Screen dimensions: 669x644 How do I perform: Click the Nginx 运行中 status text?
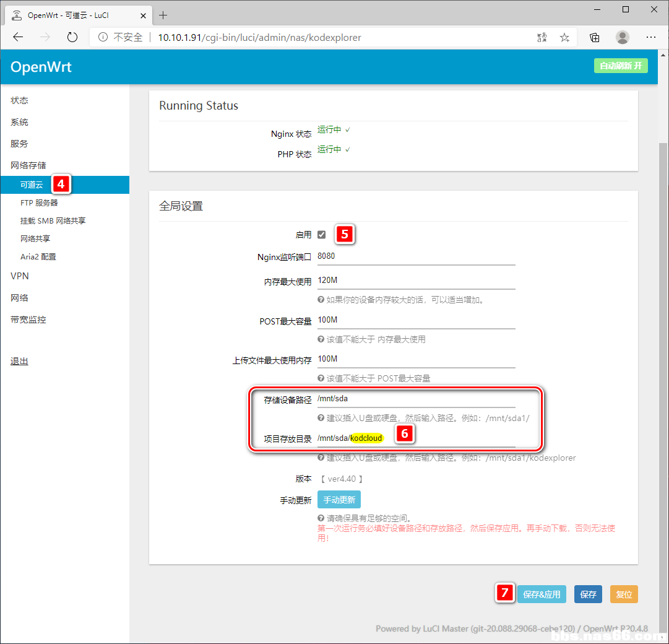pos(334,130)
